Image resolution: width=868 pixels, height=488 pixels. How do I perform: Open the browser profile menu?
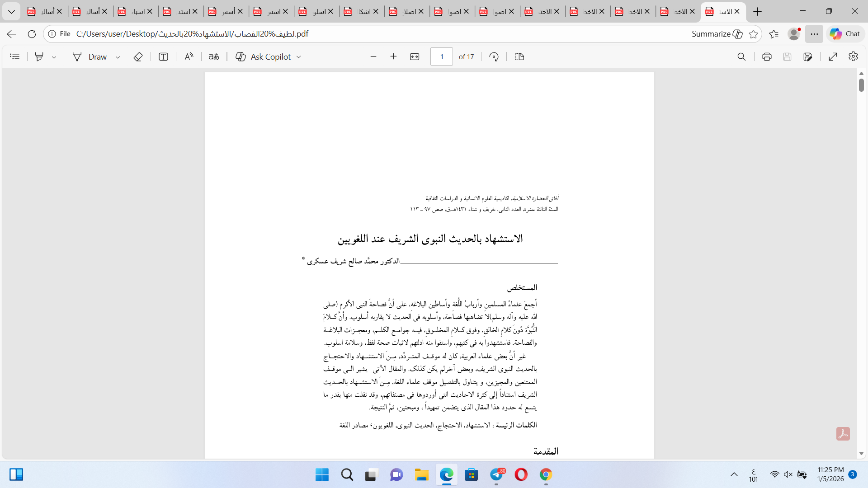(x=794, y=34)
